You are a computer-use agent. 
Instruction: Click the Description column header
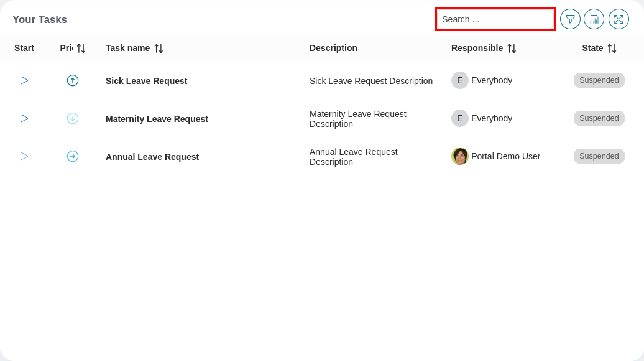[x=333, y=48]
